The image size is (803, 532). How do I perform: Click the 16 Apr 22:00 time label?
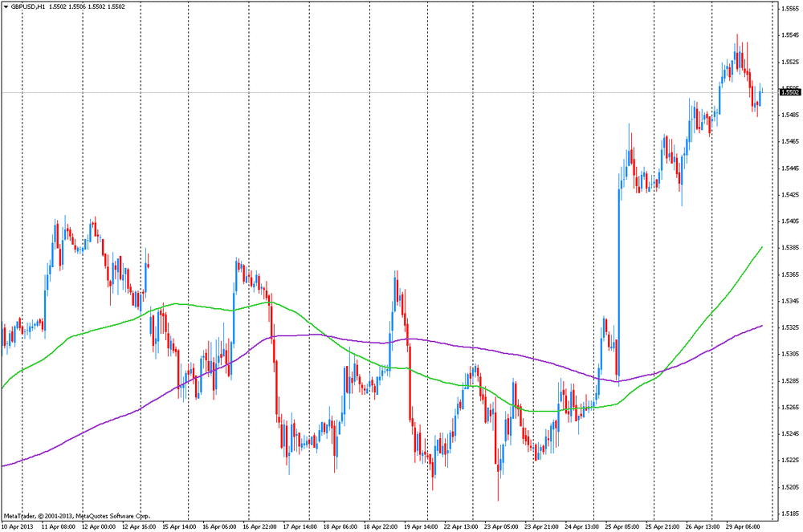click(259, 526)
